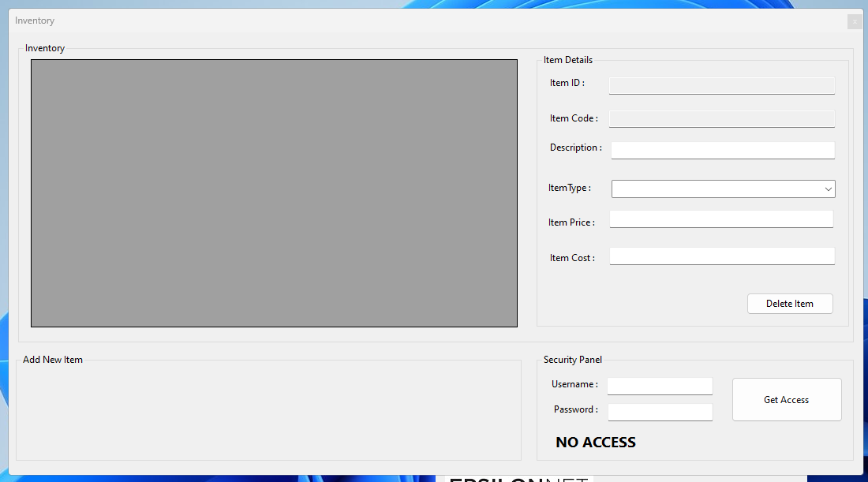868x482 pixels.
Task: Click the ItemType : label
Action: pyautogui.click(x=570, y=189)
